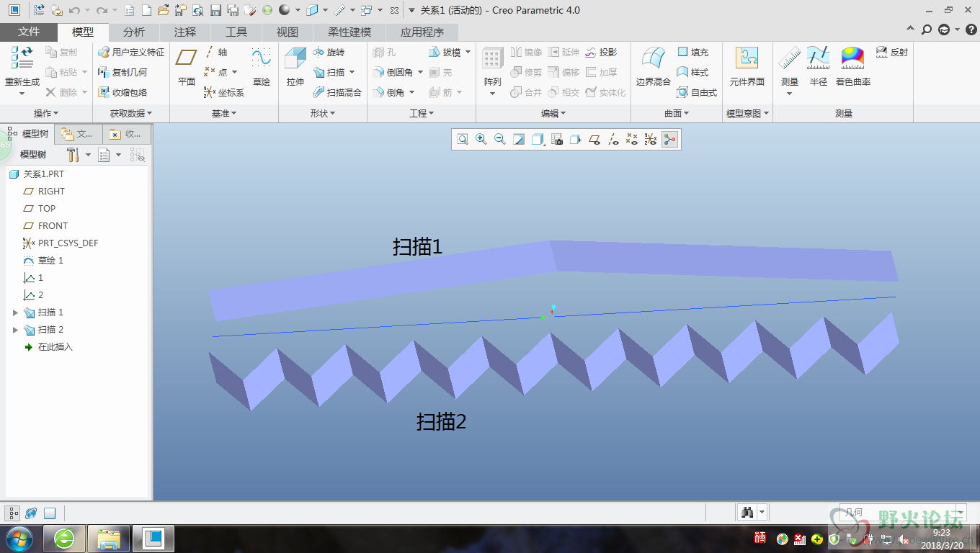Open the 操作 group dropdown

tap(46, 114)
